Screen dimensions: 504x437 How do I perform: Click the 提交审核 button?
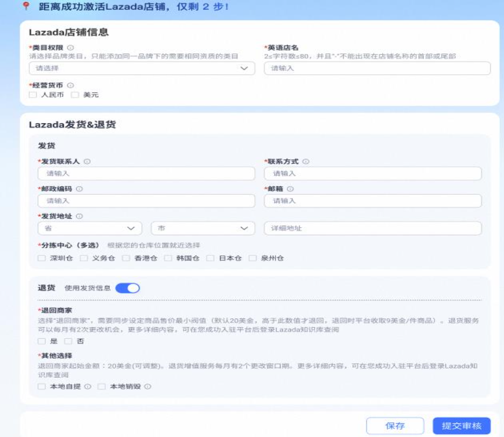[x=462, y=426]
